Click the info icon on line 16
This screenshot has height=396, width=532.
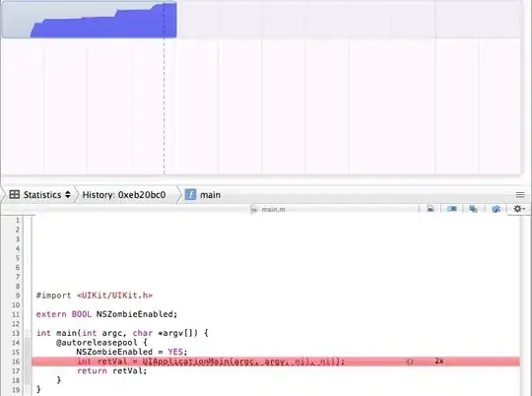coord(410,362)
